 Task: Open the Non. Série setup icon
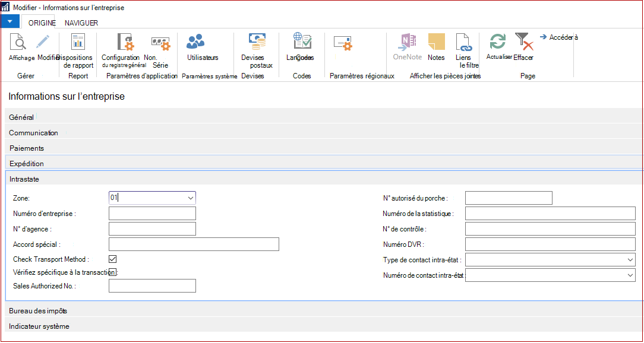[x=160, y=43]
